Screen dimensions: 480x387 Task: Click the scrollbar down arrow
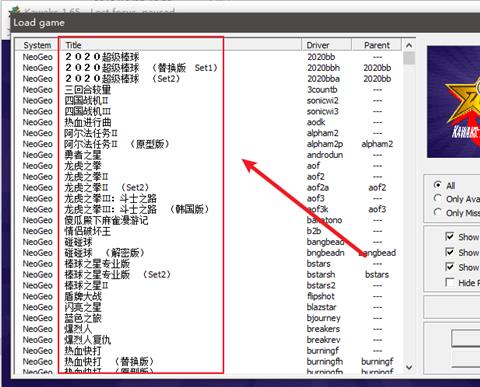409,367
